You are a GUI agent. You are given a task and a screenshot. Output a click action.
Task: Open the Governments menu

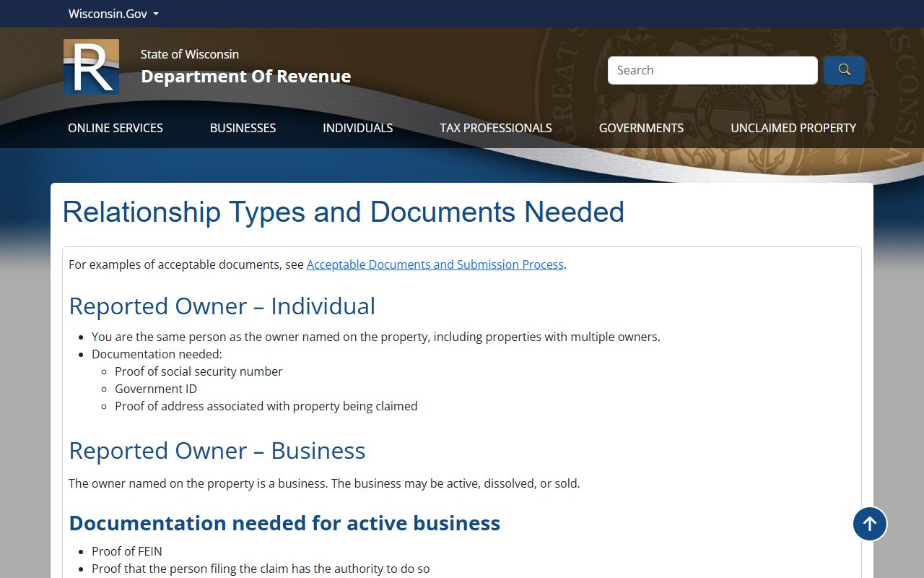(x=641, y=128)
